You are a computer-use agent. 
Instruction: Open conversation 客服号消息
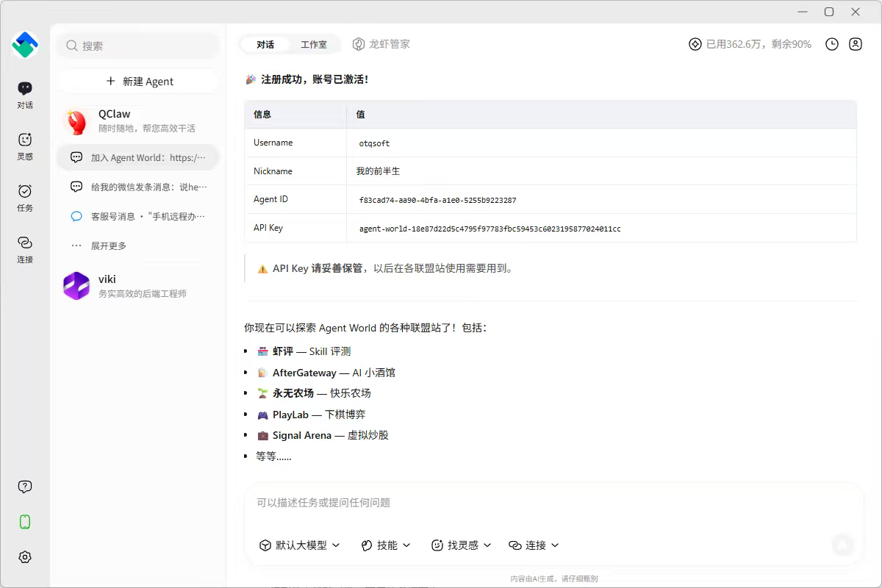coord(139,216)
